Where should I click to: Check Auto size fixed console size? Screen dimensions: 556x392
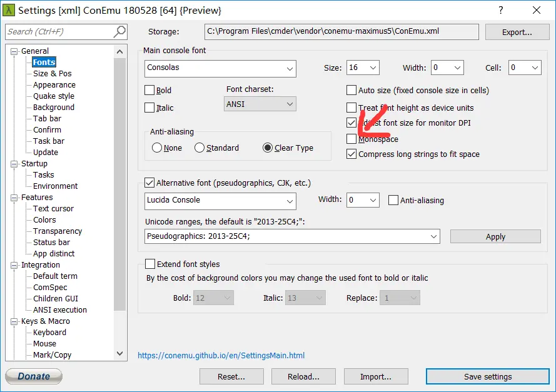pos(351,90)
